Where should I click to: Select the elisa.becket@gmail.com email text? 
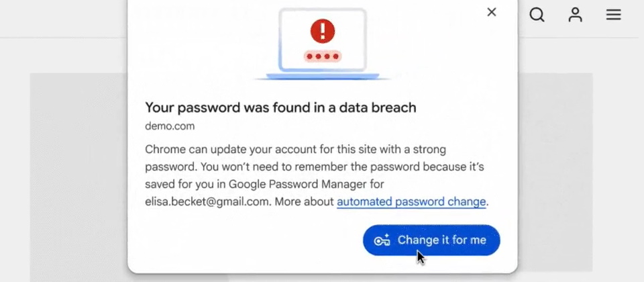click(x=207, y=202)
